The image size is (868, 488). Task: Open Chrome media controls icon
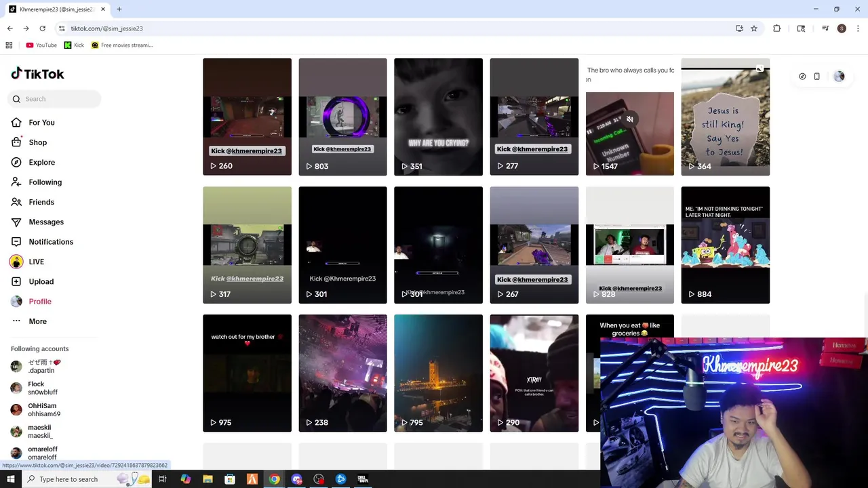(x=825, y=28)
